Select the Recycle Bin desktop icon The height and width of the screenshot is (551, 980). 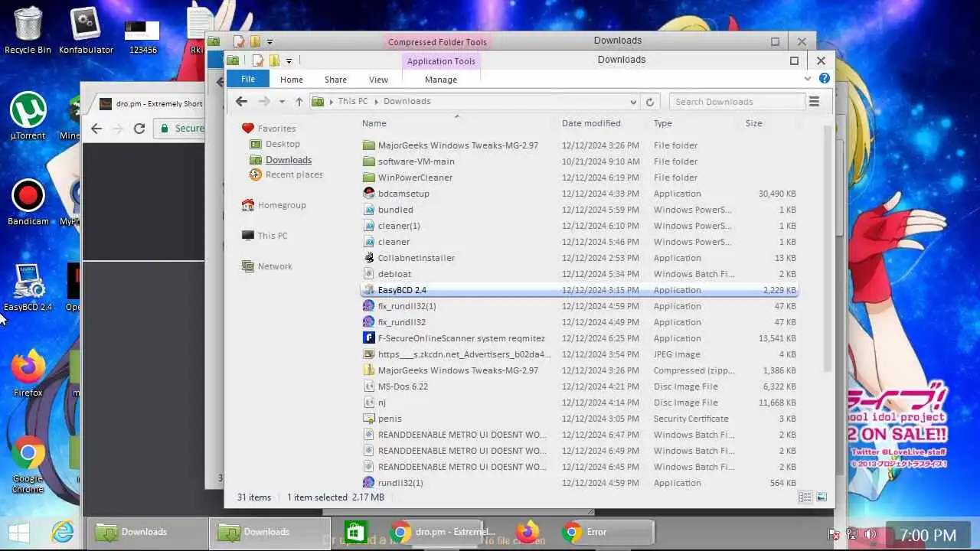[x=28, y=31]
